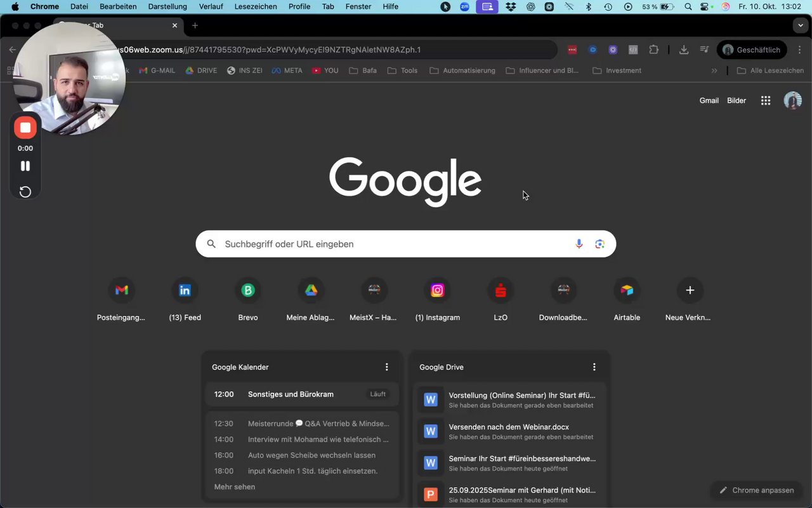Open the Verlauf menu
812x508 pixels.
point(210,6)
